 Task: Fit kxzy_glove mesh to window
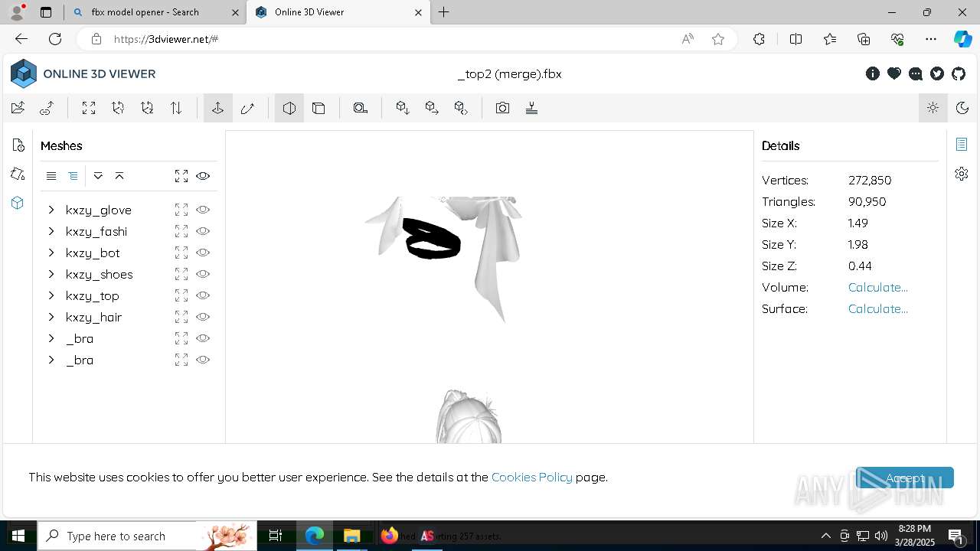click(x=181, y=210)
